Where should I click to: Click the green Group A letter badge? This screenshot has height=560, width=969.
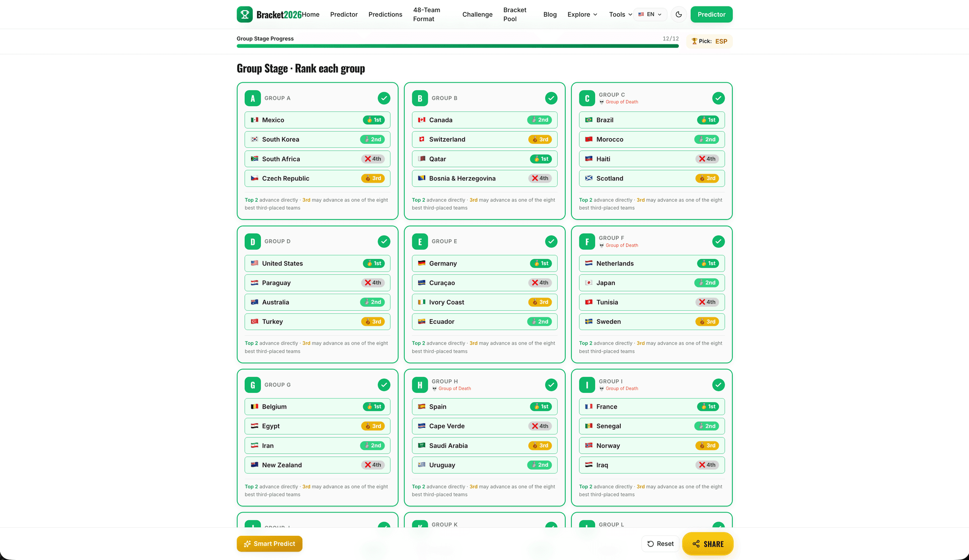click(x=253, y=98)
